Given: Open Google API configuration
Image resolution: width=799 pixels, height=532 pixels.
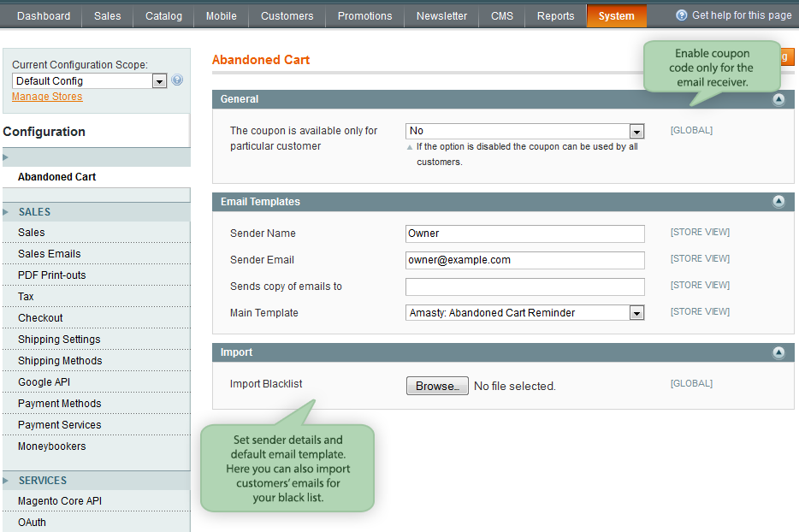Looking at the screenshot, I should [x=97, y=382].
